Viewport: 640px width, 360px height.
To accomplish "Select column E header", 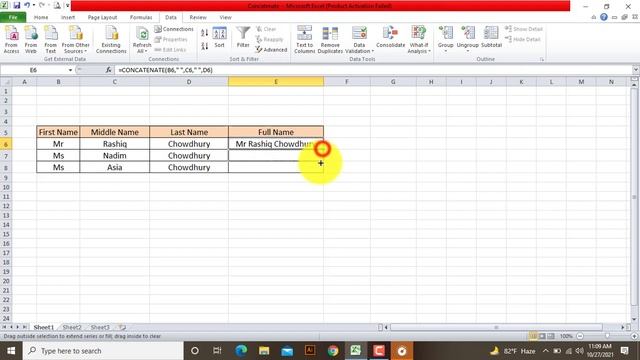I will 276,82.
